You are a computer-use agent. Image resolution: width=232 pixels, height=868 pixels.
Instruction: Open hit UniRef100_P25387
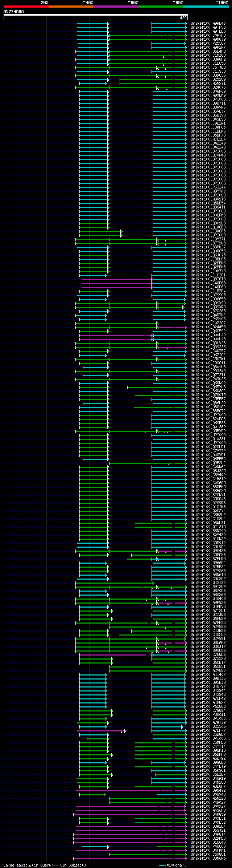coord(208,44)
